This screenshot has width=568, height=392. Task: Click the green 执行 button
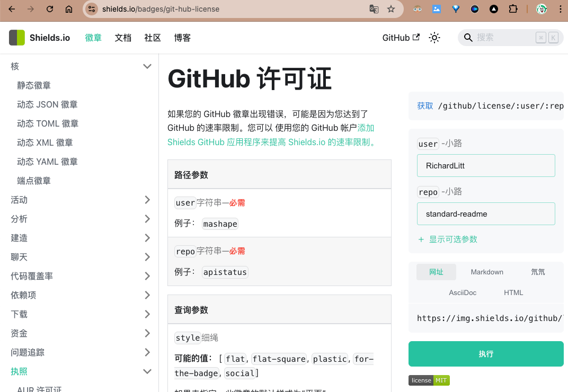[x=486, y=354]
